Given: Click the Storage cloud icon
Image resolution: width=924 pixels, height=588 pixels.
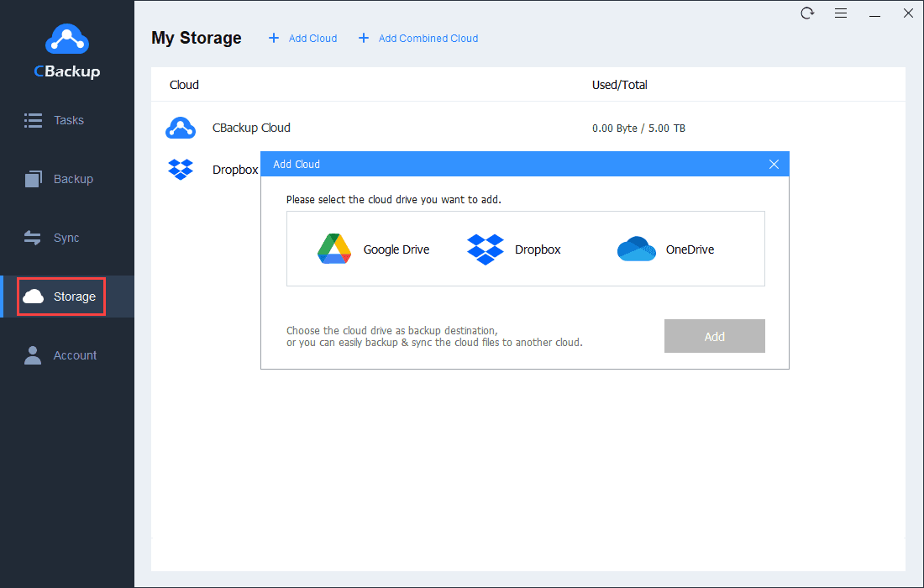Looking at the screenshot, I should click(34, 296).
